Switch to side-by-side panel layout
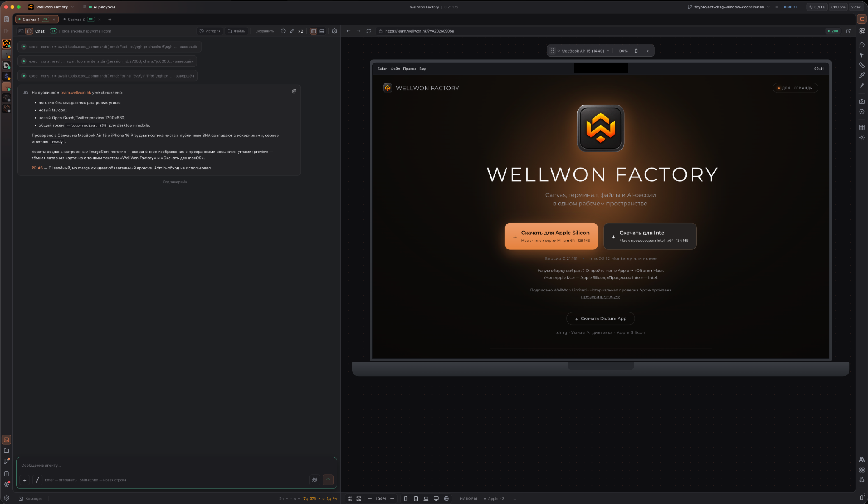Viewport: 868px width, 504px height. (314, 31)
